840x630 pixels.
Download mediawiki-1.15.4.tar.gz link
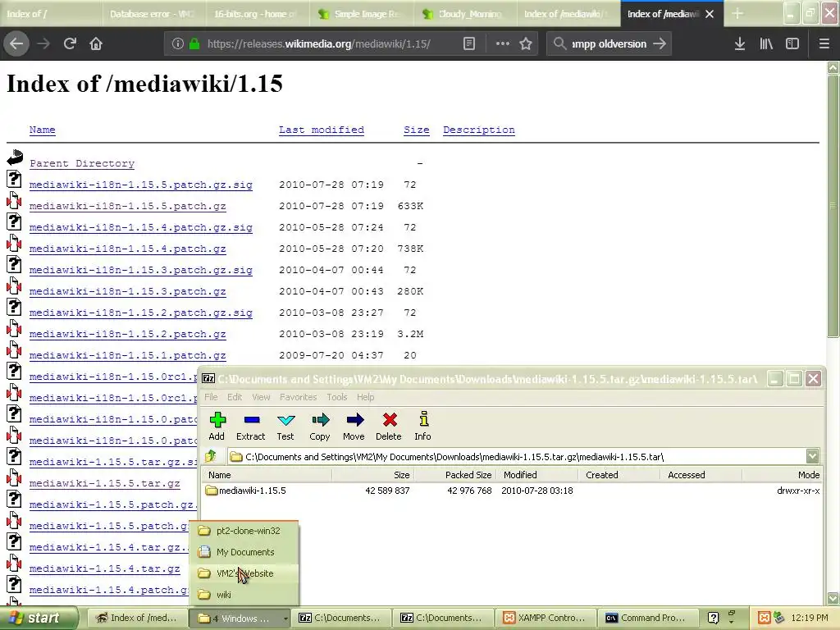(x=104, y=569)
